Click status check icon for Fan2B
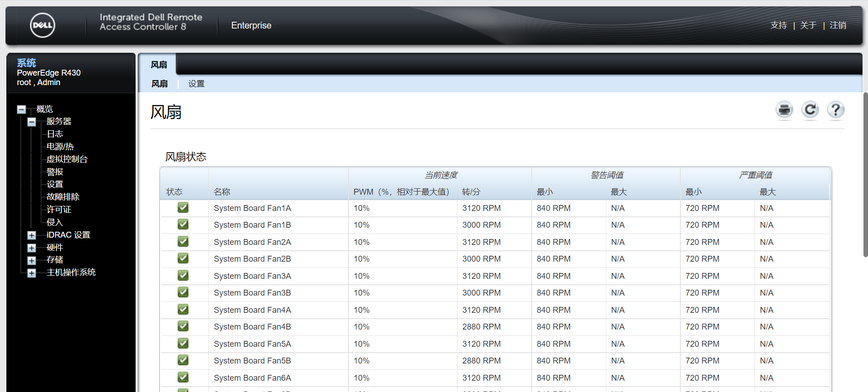 coord(183,258)
